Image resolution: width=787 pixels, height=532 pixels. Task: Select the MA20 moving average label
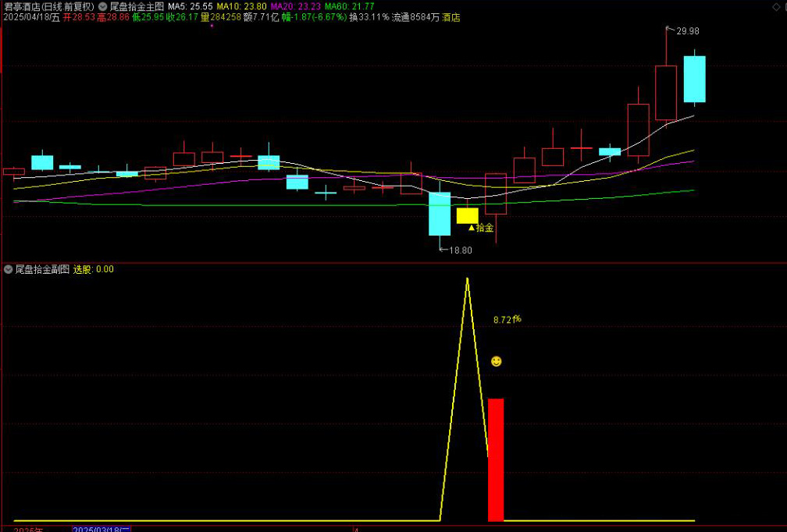click(x=295, y=6)
